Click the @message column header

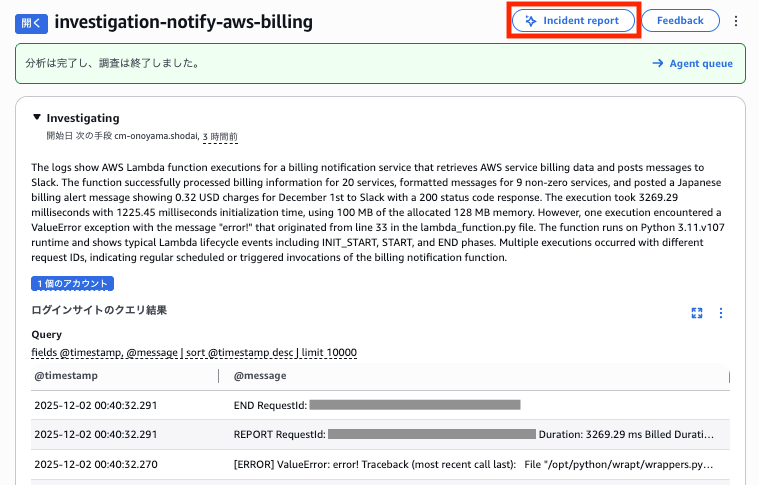pos(260,376)
